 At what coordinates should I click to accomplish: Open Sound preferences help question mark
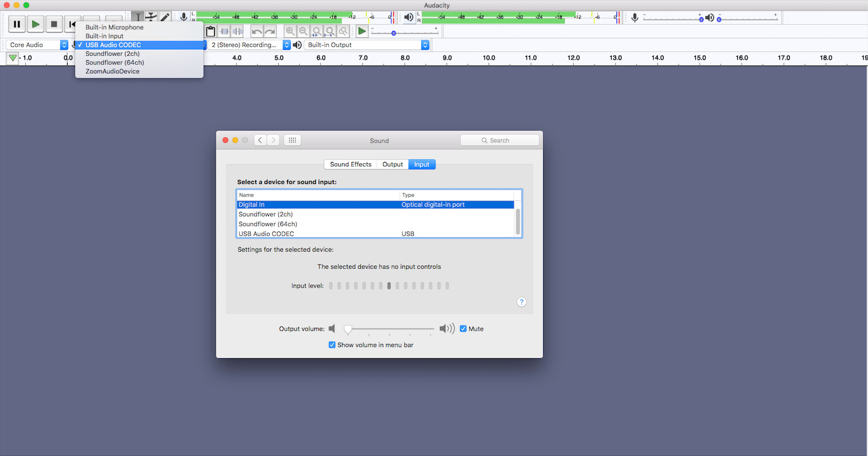coord(522,302)
